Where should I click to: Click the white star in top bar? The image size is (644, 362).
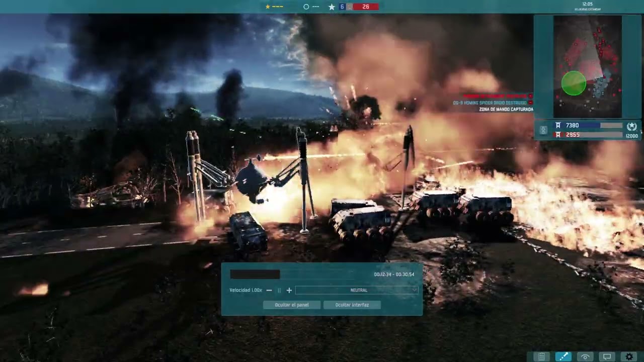(332, 7)
